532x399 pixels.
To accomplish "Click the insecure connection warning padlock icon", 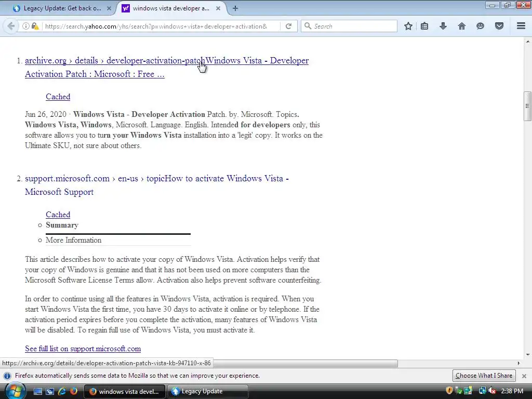I will click(35, 26).
